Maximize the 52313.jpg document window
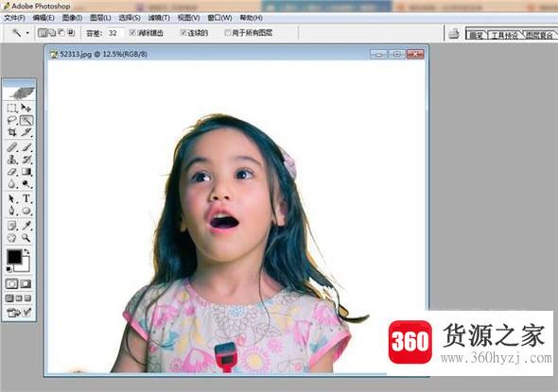The image size is (558, 392). (x=397, y=54)
